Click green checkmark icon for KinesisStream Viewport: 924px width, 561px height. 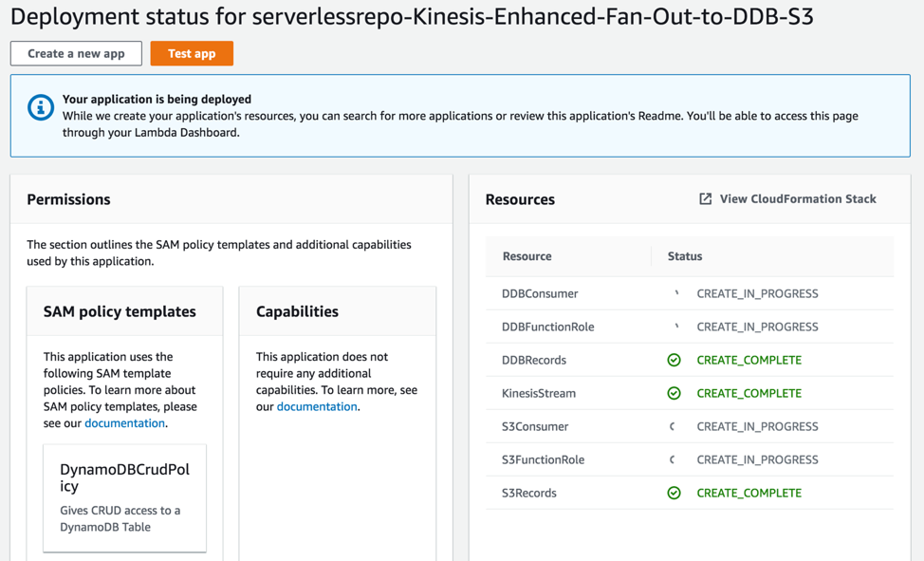tap(674, 393)
